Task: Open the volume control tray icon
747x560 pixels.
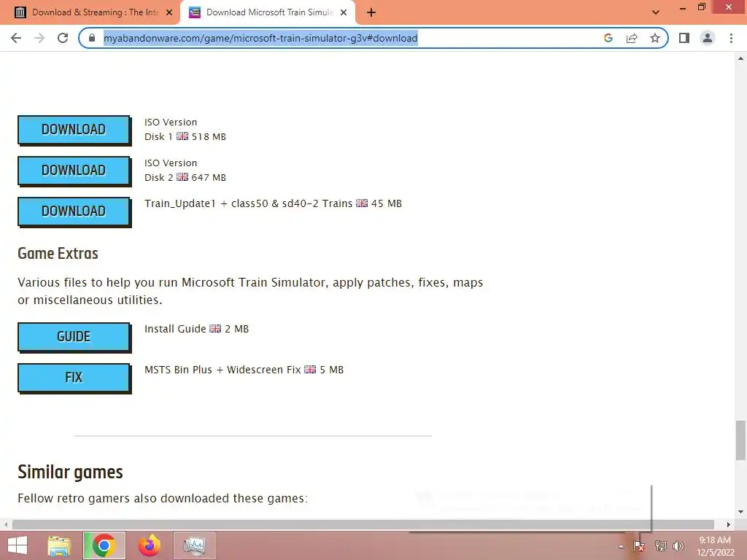Action: [678, 546]
